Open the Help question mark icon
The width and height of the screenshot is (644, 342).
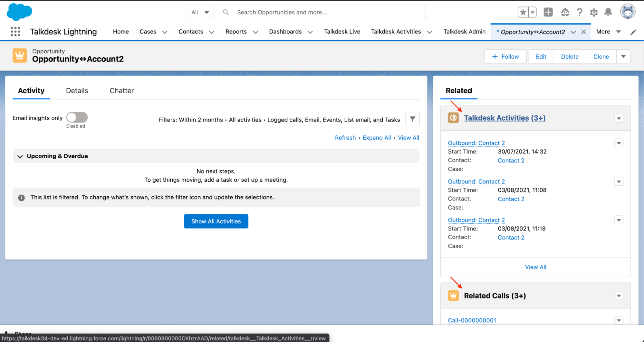[x=580, y=12]
